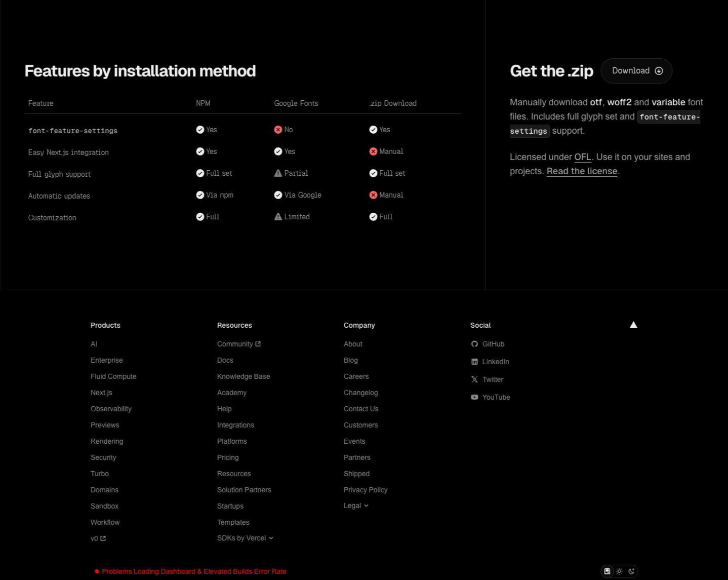Open the Next.js footer link
Image resolution: width=728 pixels, height=580 pixels.
(x=101, y=393)
